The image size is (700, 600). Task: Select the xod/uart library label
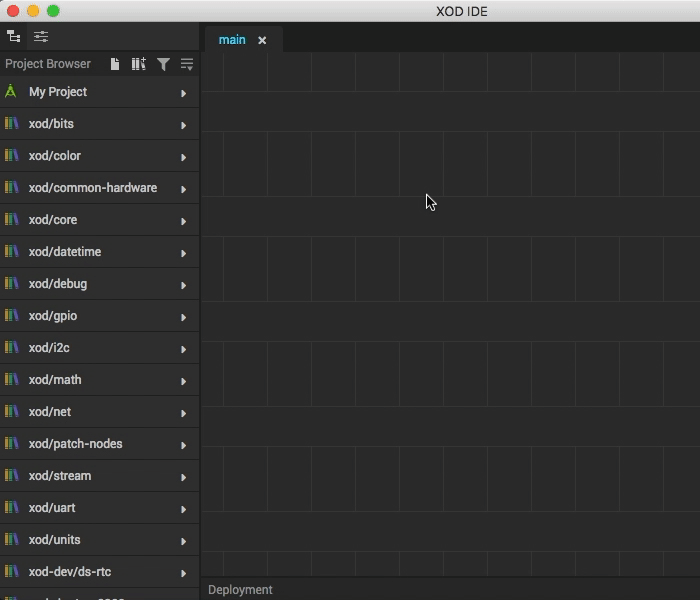click(52, 508)
